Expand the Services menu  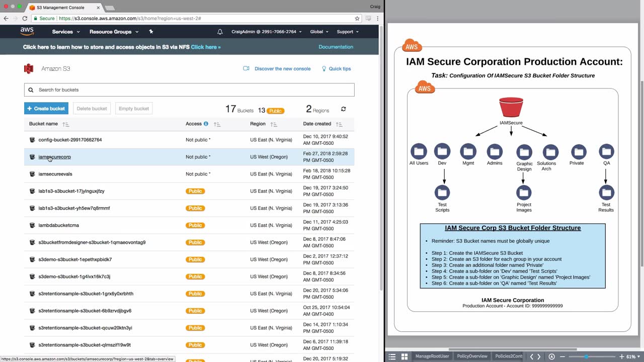tap(65, 32)
